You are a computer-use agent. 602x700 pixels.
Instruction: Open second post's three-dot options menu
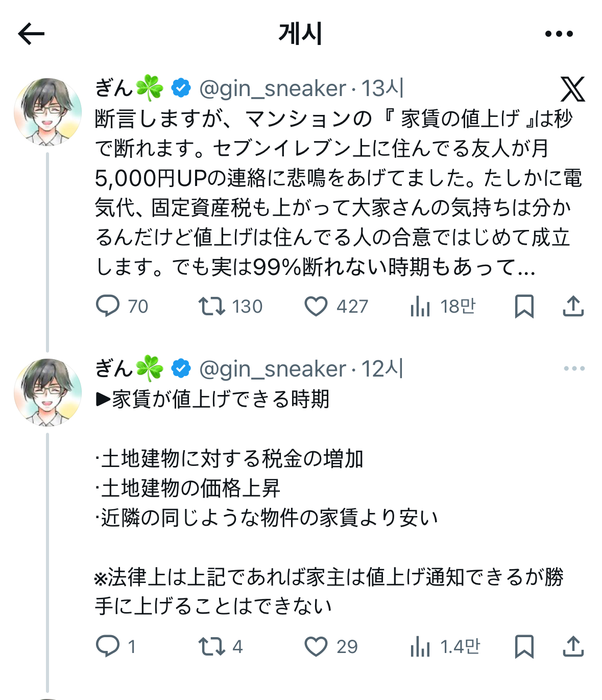(574, 368)
